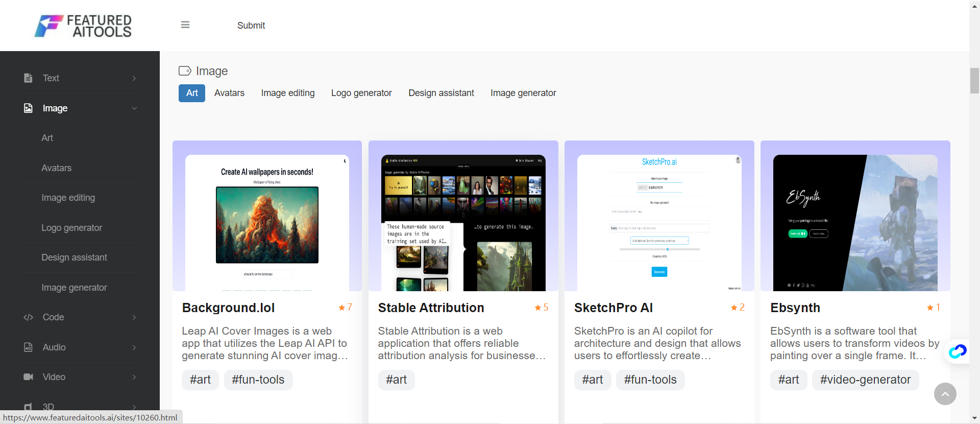Expand the Code category chevron
Viewport: 980px width, 424px height.
point(134,317)
